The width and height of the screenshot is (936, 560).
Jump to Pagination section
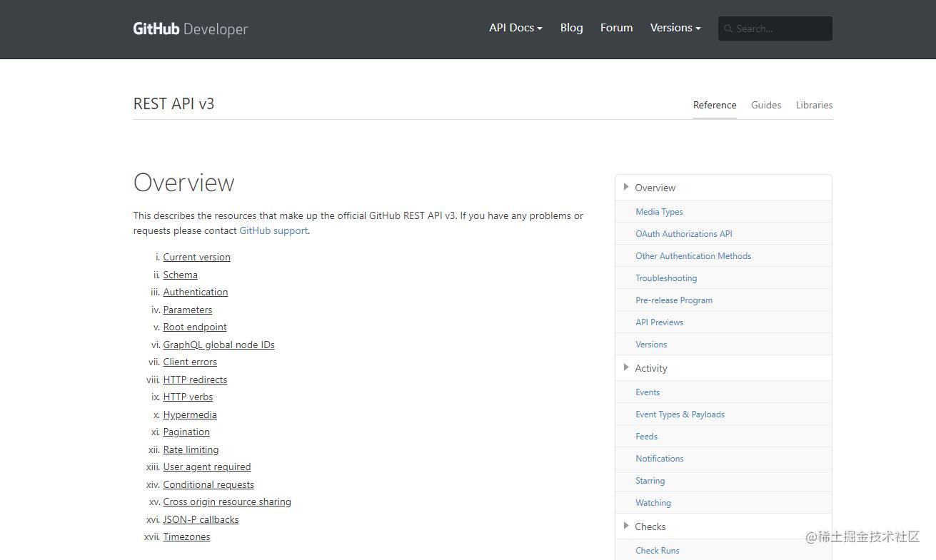click(x=186, y=432)
